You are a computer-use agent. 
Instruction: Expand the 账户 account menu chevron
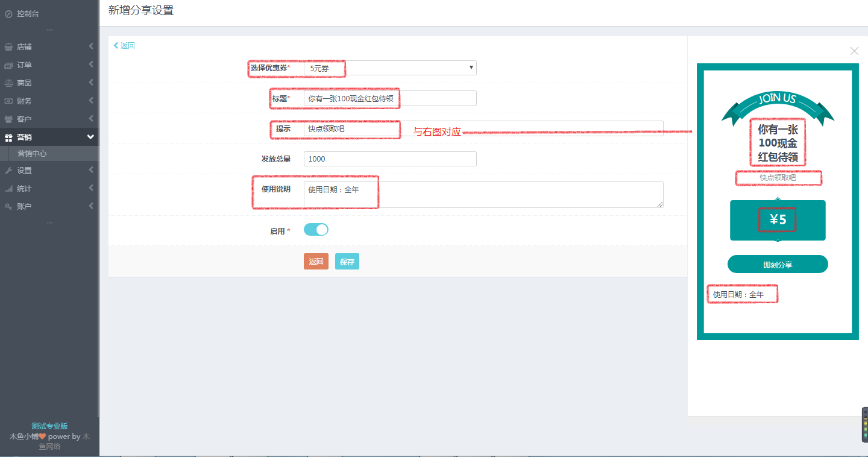91,206
